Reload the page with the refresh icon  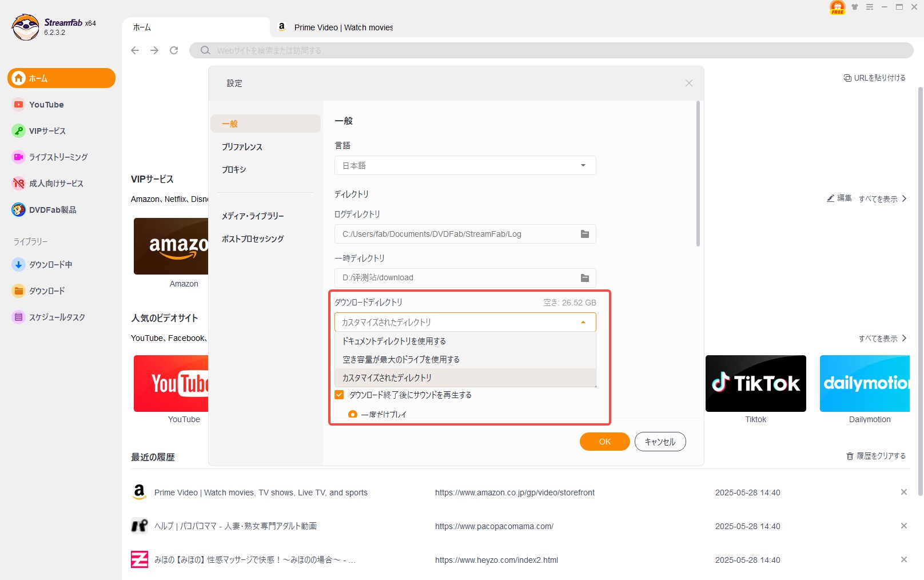[174, 50]
